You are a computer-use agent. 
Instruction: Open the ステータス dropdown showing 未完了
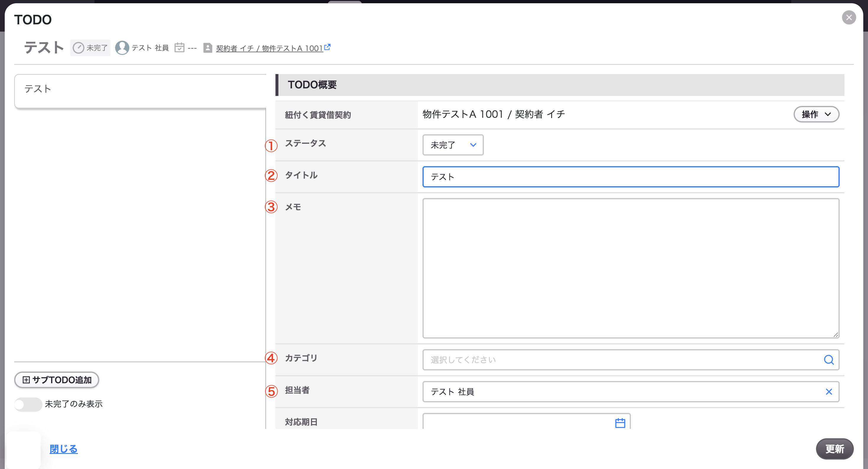click(x=453, y=145)
